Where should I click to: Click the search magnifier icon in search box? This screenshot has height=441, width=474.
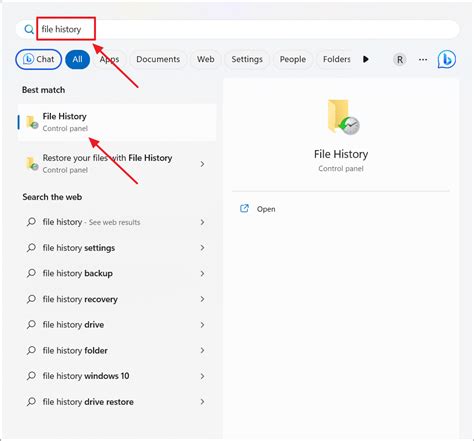29,29
